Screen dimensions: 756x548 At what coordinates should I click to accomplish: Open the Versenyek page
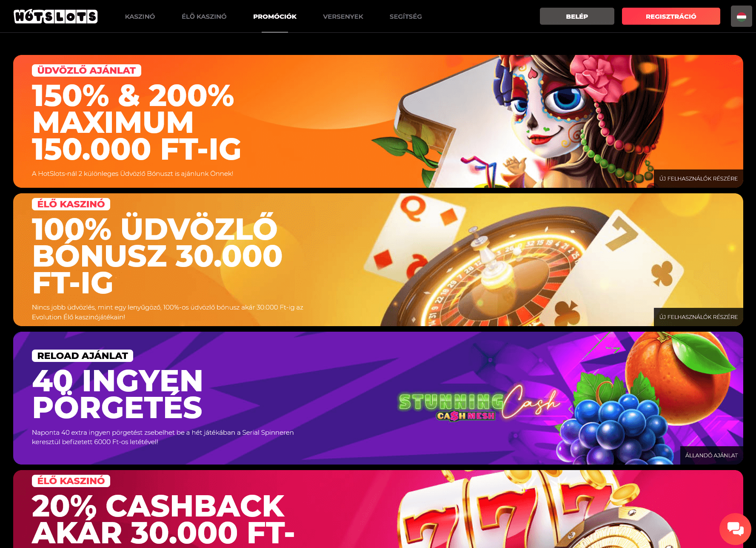[x=343, y=16]
